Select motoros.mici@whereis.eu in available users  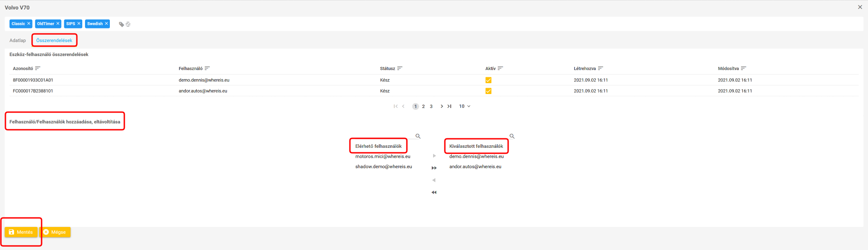[x=382, y=156]
